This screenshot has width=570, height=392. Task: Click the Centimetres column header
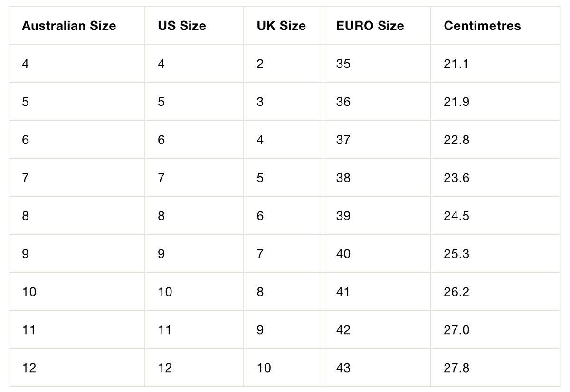point(482,26)
